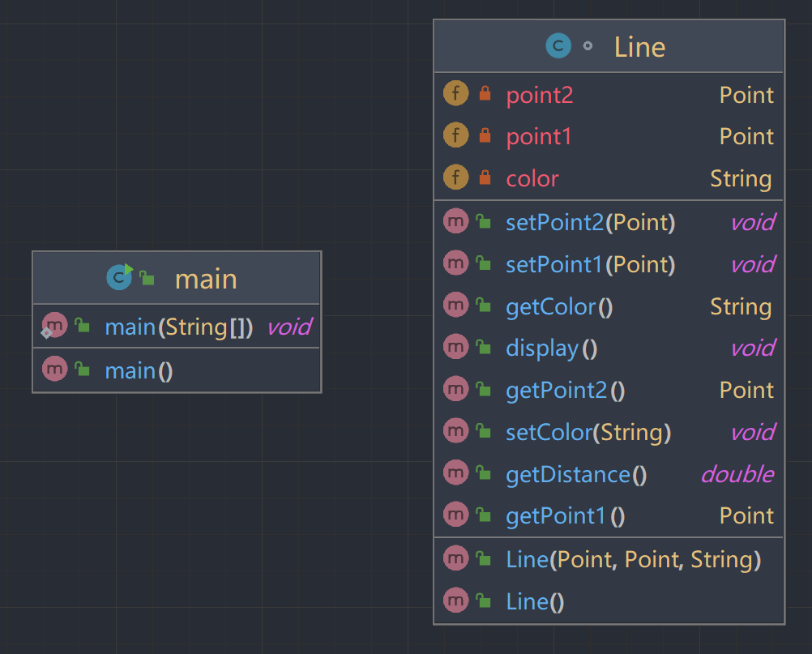Click the method icon next to main(String[])
Screen dimensions: 812x654
54,326
